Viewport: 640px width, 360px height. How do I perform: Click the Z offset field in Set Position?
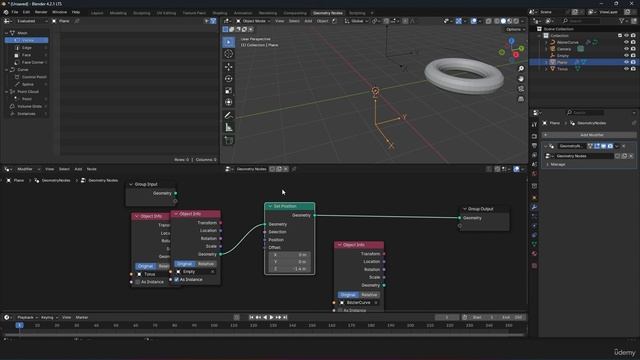pyautogui.click(x=289, y=269)
